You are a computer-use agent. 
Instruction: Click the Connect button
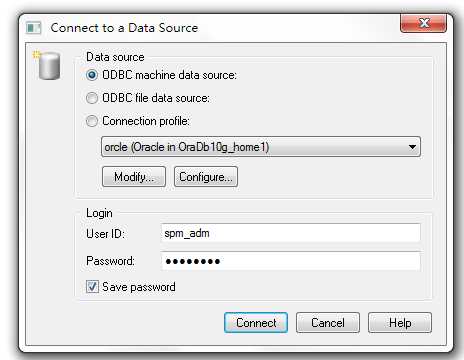(x=256, y=323)
